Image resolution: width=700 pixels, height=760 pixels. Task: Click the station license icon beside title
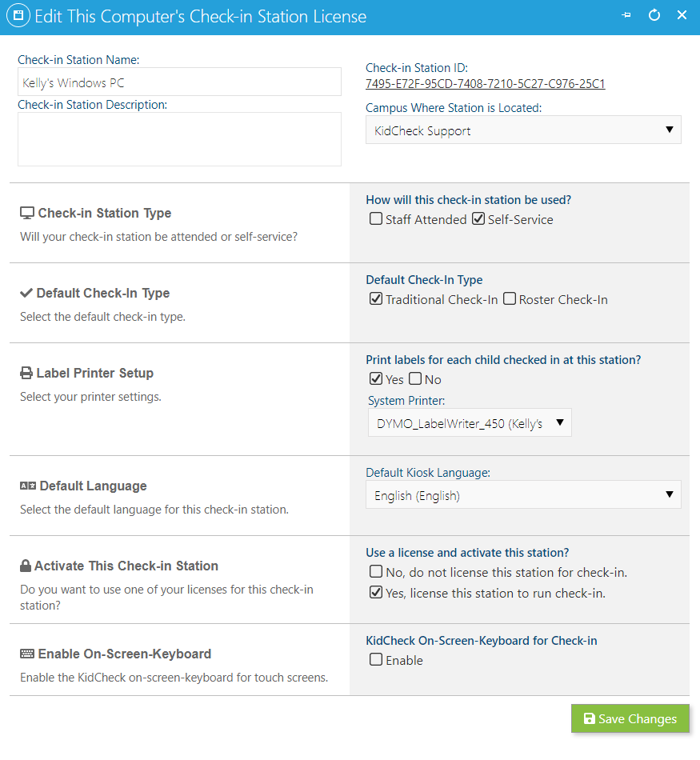pyautogui.click(x=18, y=15)
